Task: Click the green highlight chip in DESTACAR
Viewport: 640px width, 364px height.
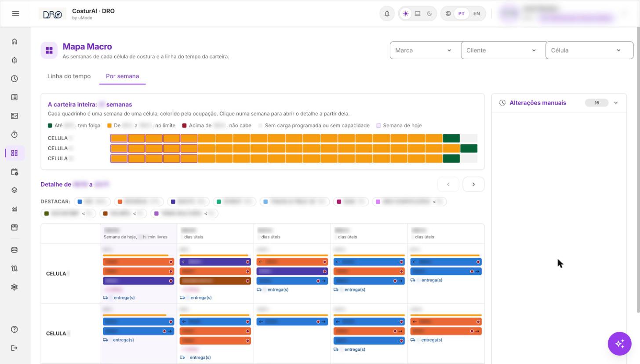Action: [234, 202]
